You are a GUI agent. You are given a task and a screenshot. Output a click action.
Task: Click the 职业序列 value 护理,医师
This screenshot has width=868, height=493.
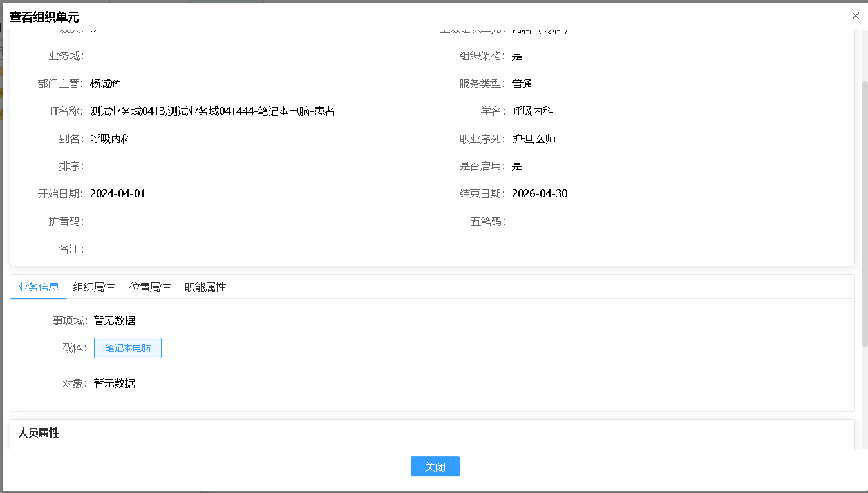click(534, 138)
